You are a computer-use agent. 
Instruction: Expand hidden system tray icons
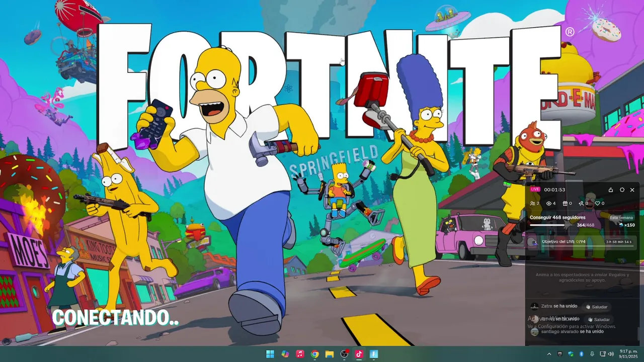click(x=549, y=354)
